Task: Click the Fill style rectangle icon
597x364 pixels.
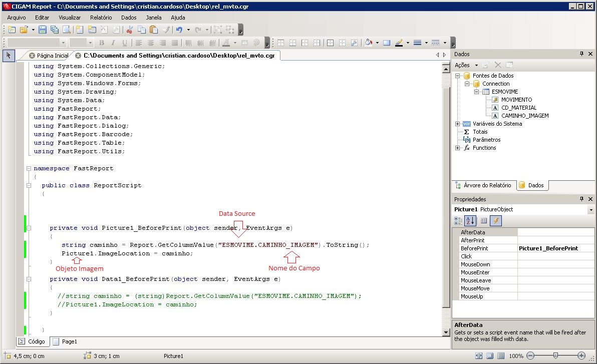Action: [x=387, y=43]
